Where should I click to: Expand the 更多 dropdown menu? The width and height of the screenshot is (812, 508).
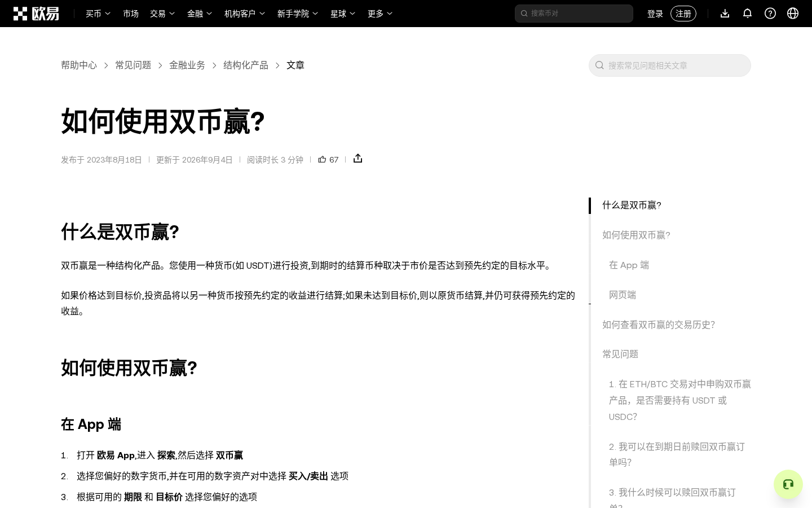pos(380,14)
